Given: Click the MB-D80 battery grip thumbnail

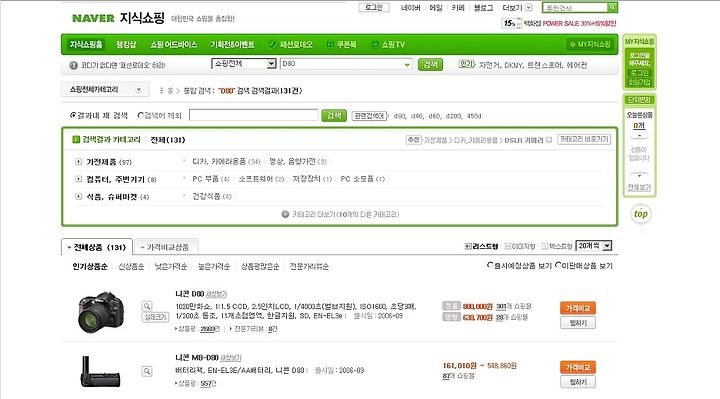Looking at the screenshot, I should pyautogui.click(x=100, y=371).
